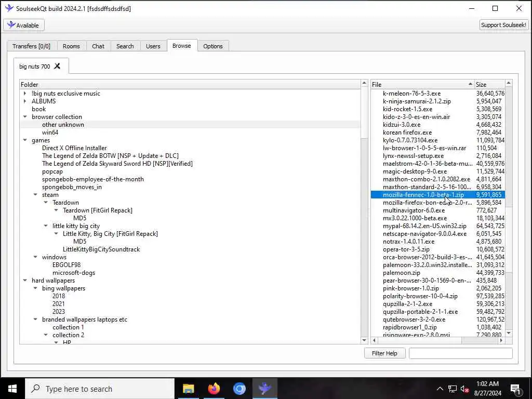Select file multinavigator-6.0.exe
Screen dimensions: 532x399
tap(414, 210)
